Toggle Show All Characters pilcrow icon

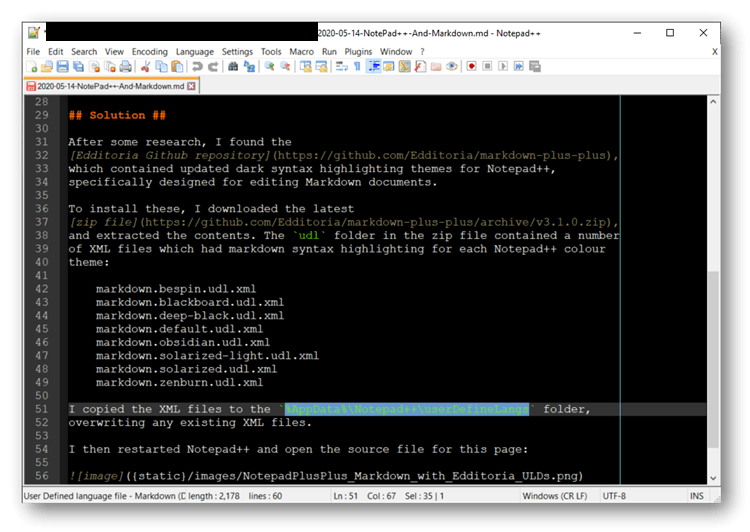click(357, 66)
